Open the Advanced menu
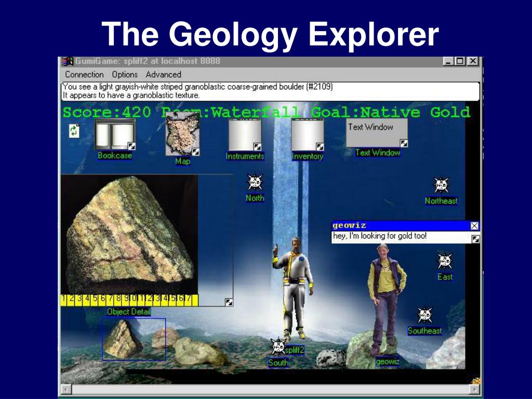Screen dimensions: 532x399 click(x=164, y=74)
